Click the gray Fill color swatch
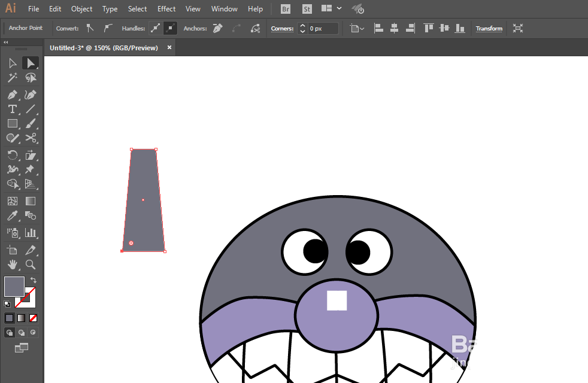Screen dimensions: 588x383 [x=14, y=287]
